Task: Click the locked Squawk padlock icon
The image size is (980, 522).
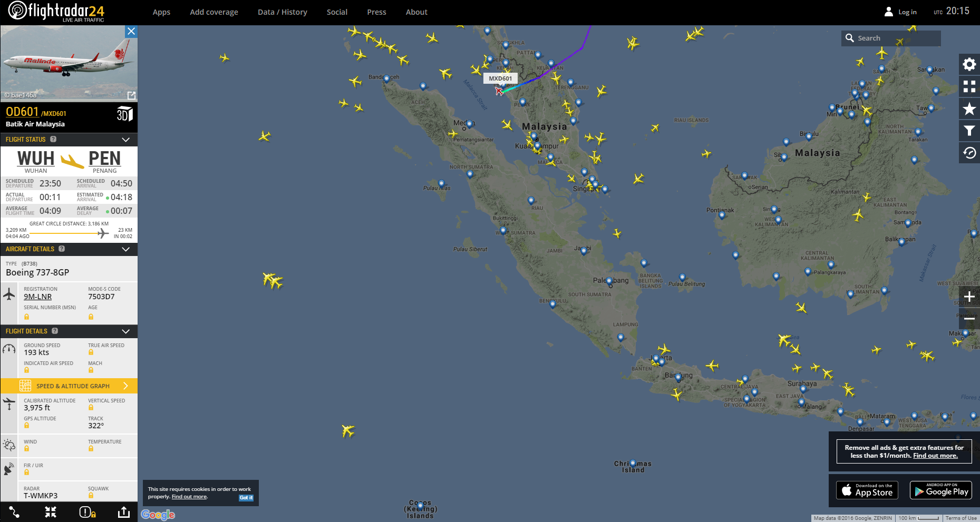Action: point(91,496)
